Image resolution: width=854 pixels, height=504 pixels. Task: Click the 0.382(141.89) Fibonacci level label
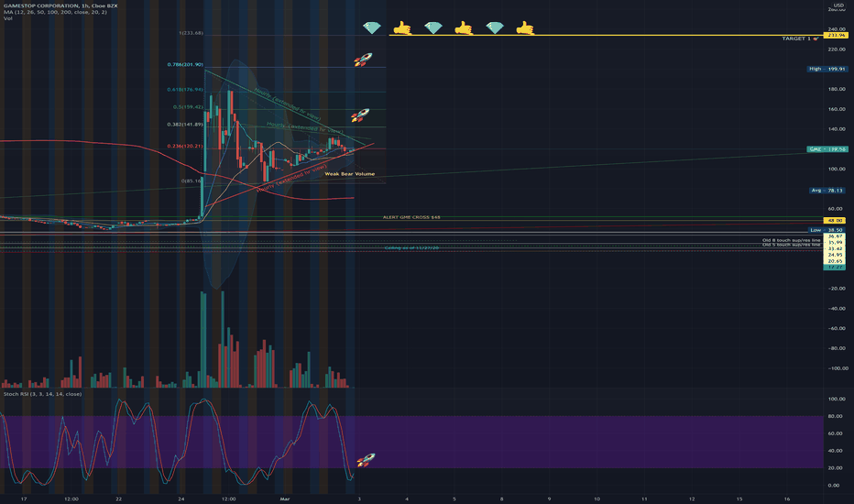(x=185, y=125)
